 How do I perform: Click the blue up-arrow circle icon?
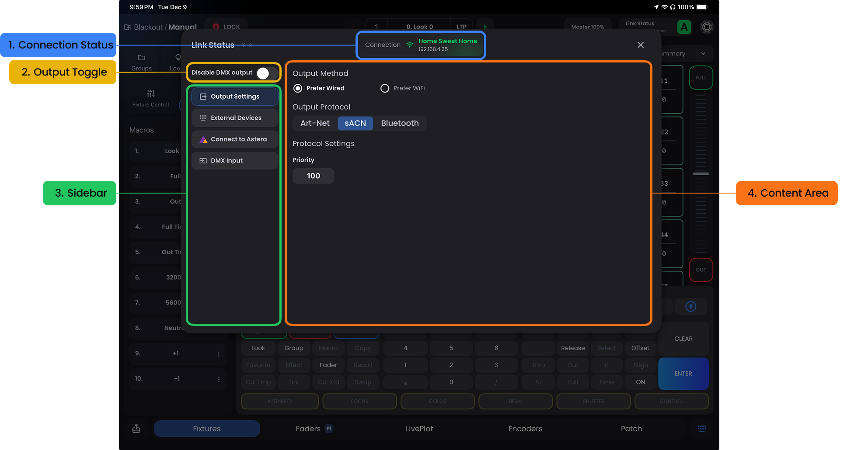point(690,307)
